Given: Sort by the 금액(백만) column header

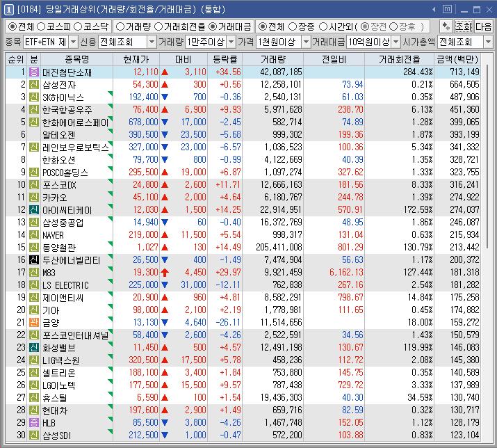Looking at the screenshot, I should tap(457, 59).
